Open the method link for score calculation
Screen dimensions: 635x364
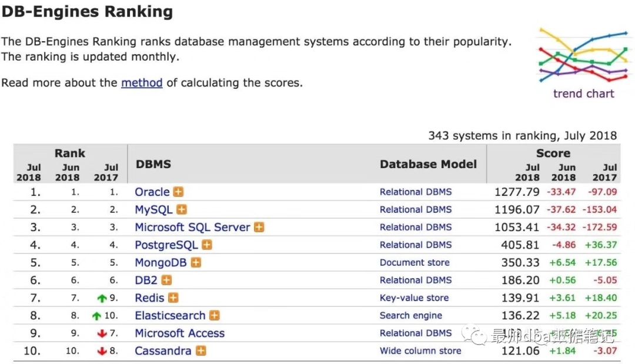coord(142,83)
